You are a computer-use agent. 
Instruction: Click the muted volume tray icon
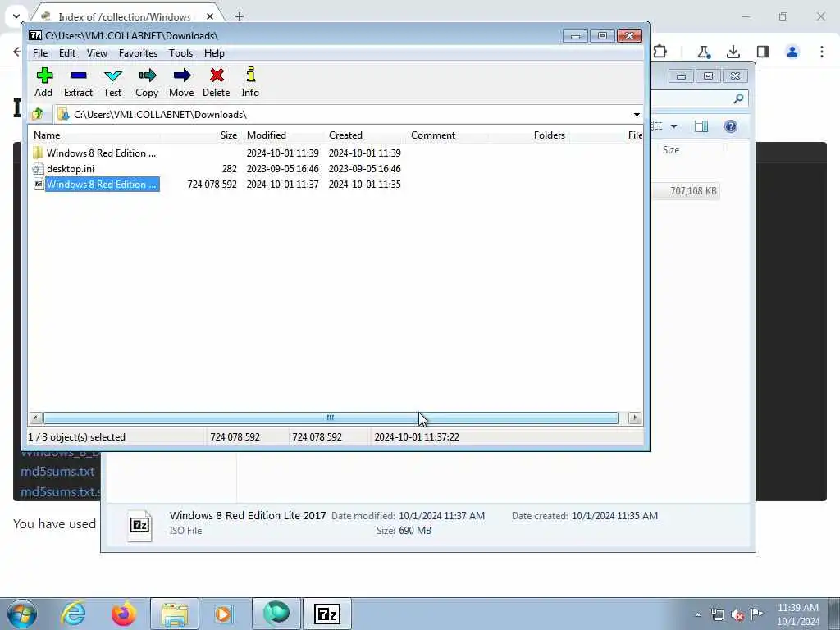[737, 614]
